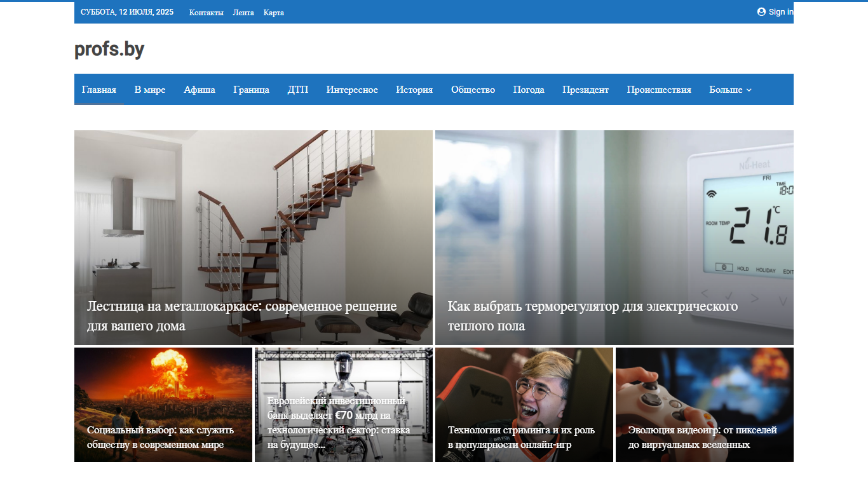868x488 pixels.
Task: Go to the В мире section
Action: 150,90
